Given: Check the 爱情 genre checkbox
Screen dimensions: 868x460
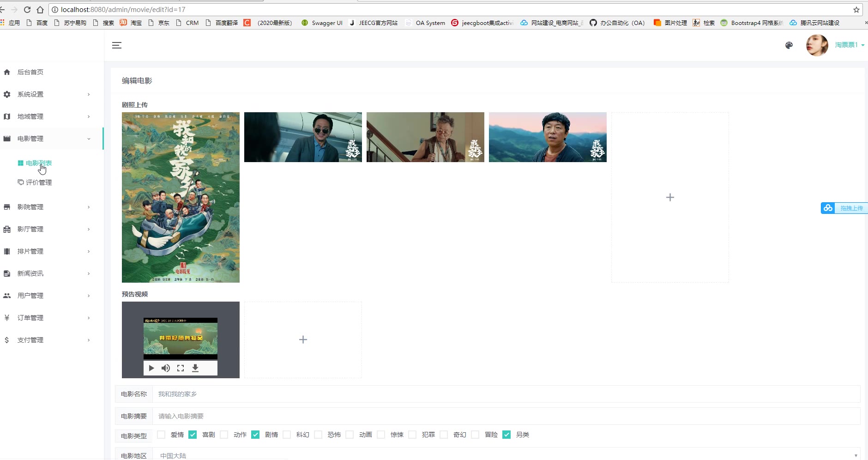Looking at the screenshot, I should pyautogui.click(x=161, y=435).
